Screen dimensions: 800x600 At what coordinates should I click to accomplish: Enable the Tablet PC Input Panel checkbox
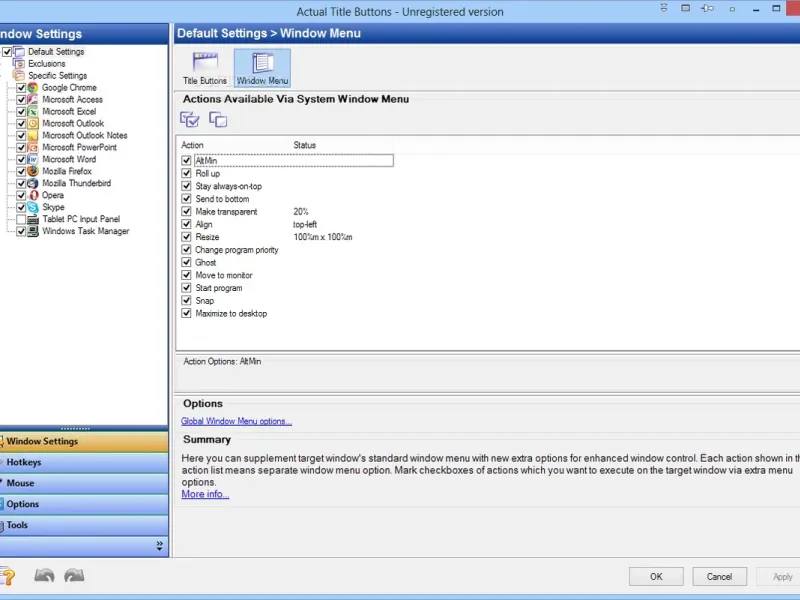[x=21, y=219]
